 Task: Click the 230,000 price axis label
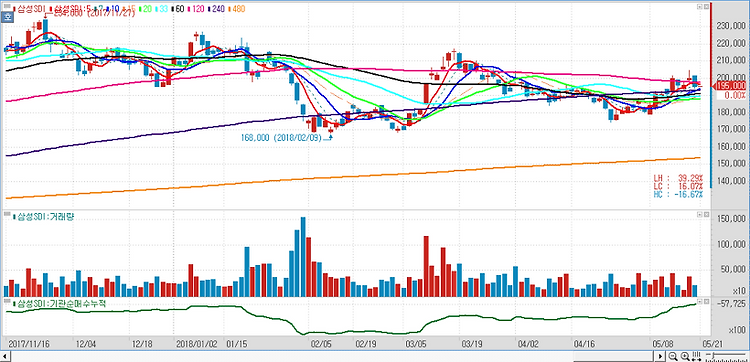[731, 26]
